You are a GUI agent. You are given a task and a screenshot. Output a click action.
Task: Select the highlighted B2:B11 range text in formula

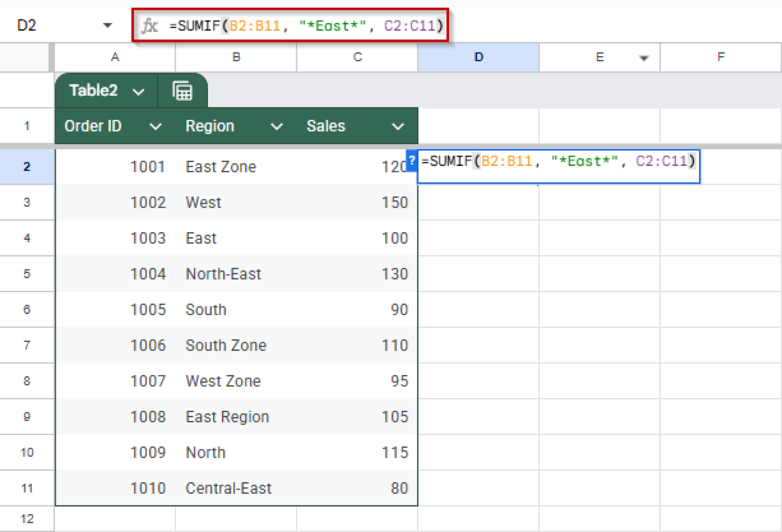(256, 25)
